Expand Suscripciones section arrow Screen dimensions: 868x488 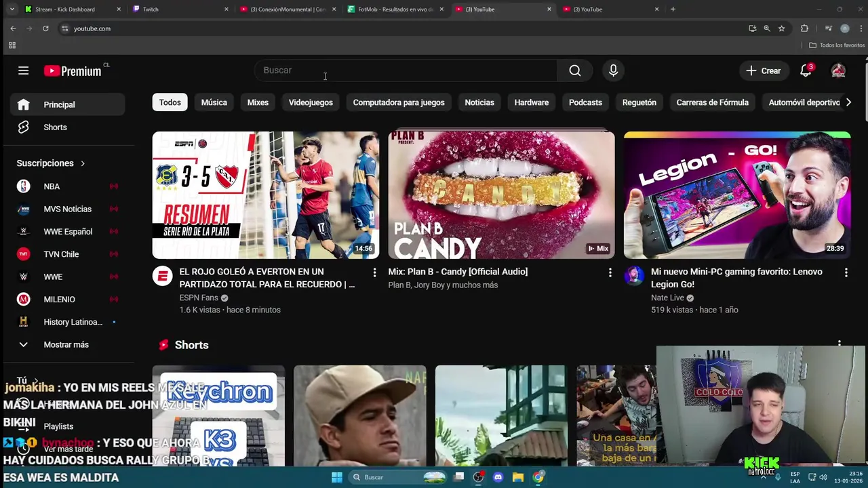click(83, 163)
